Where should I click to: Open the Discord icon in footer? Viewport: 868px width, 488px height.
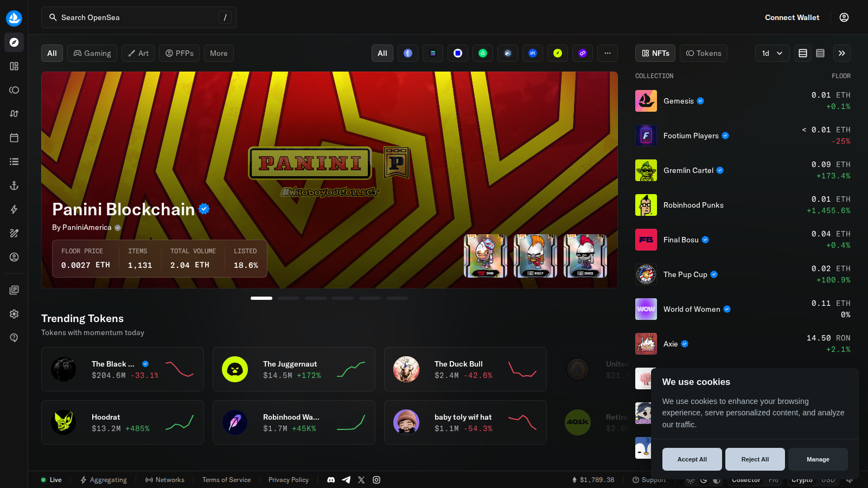pos(331,480)
